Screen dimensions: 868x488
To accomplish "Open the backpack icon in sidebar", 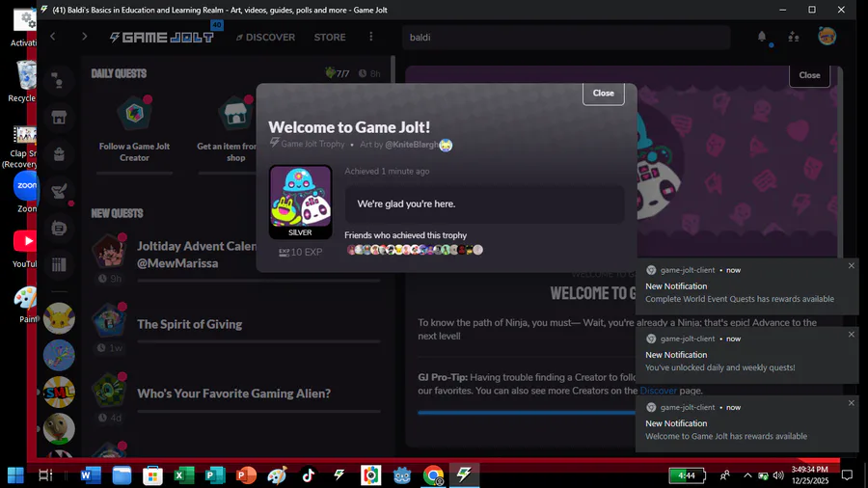I will pyautogui.click(x=59, y=154).
